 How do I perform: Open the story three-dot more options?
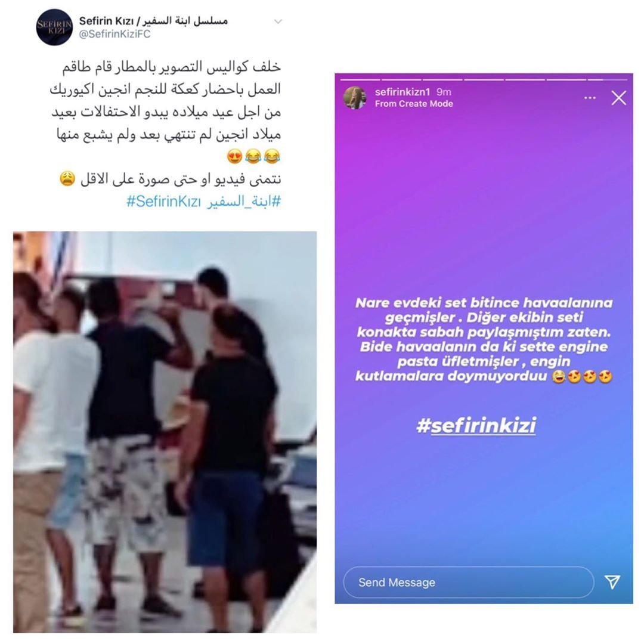[x=590, y=98]
